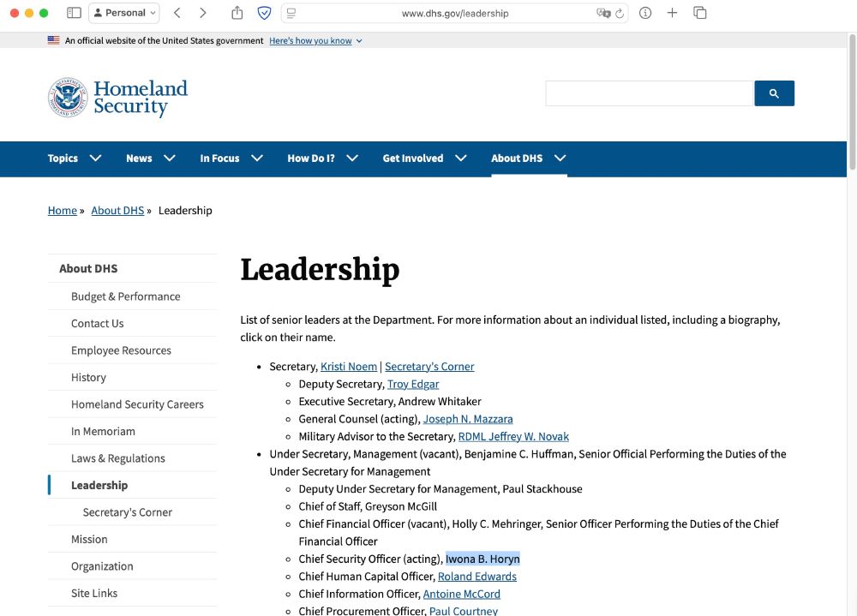
Task: Open the Personal profile dropdown
Action: coord(124,13)
